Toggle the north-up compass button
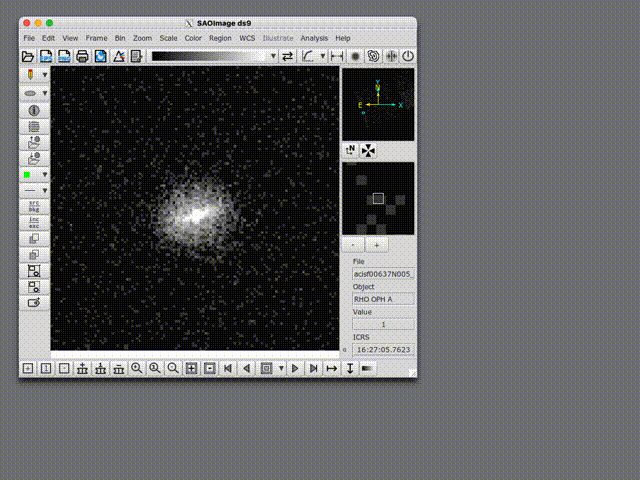Viewport: 640px width, 480px height. (x=351, y=150)
